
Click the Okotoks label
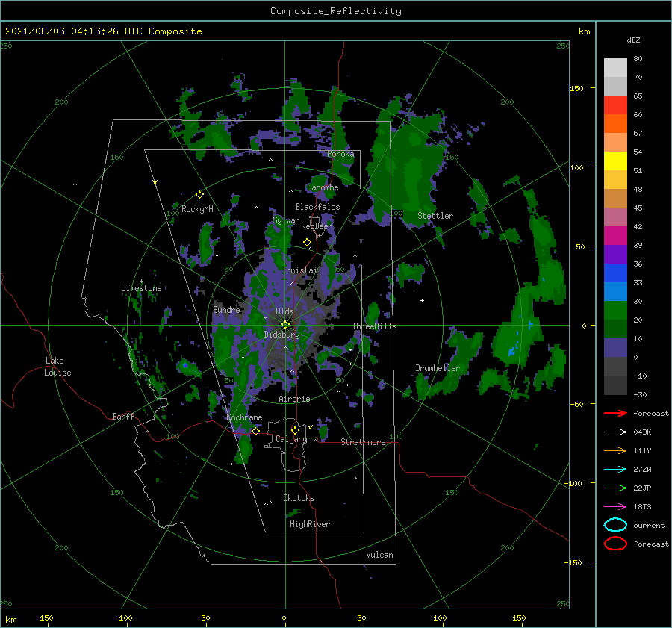coord(299,498)
